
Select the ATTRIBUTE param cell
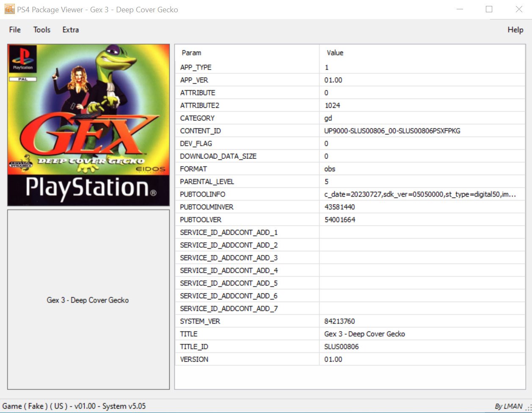(247, 93)
